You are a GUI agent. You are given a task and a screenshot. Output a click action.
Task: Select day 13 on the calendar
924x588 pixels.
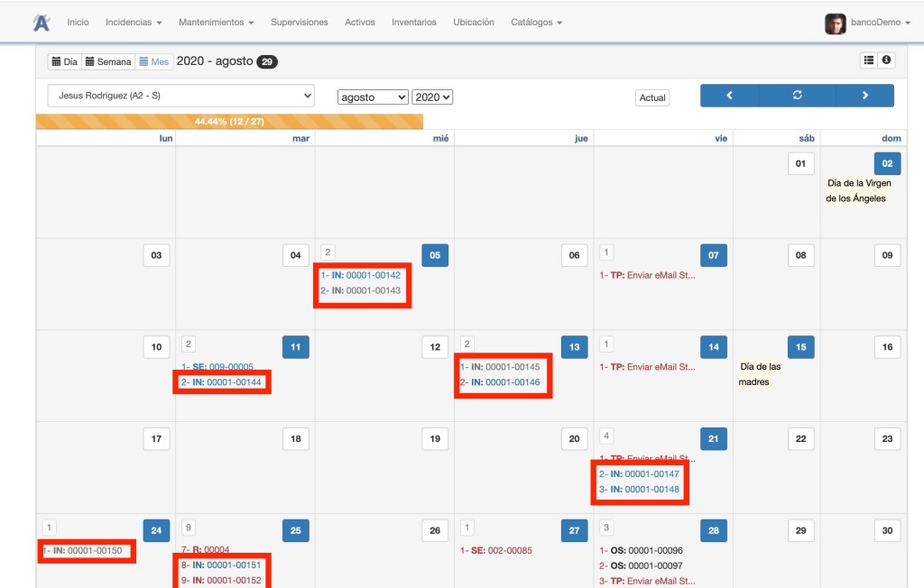[574, 347]
